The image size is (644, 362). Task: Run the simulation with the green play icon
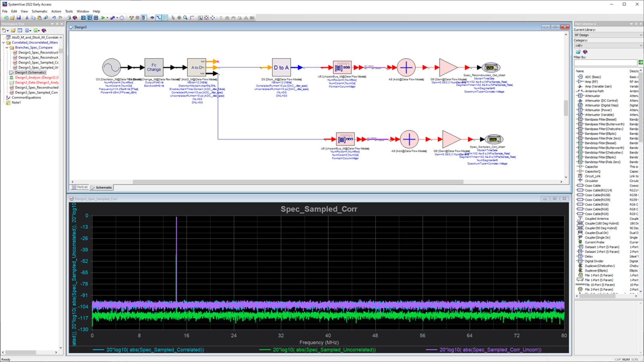103,18
